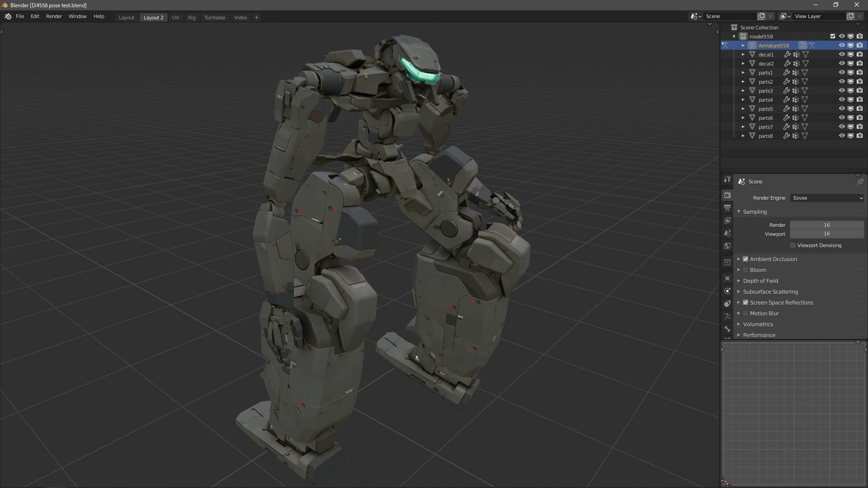Open the Object properties tab
This screenshot has width=868, height=488.
click(x=727, y=278)
